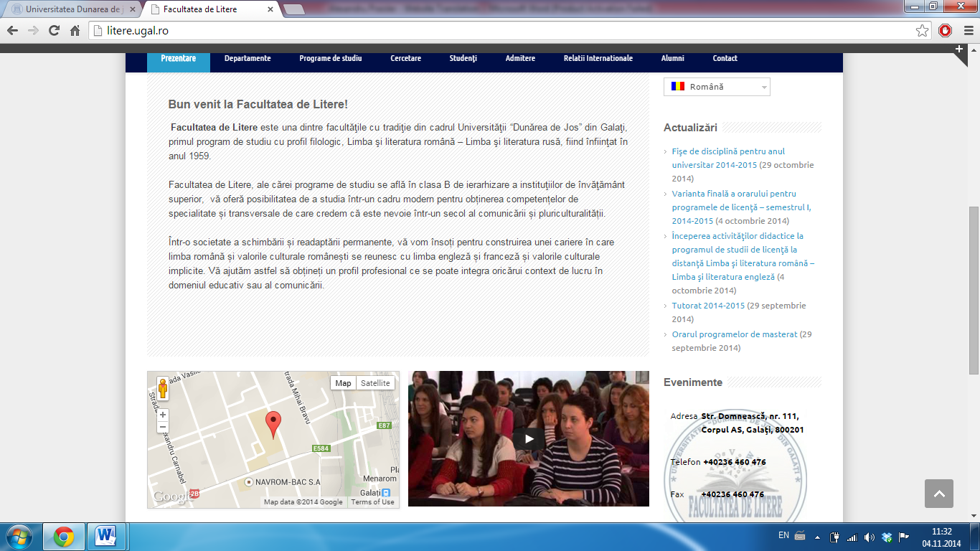Open Începerea activităților didactice link
The image size is (980, 551).
click(x=743, y=256)
